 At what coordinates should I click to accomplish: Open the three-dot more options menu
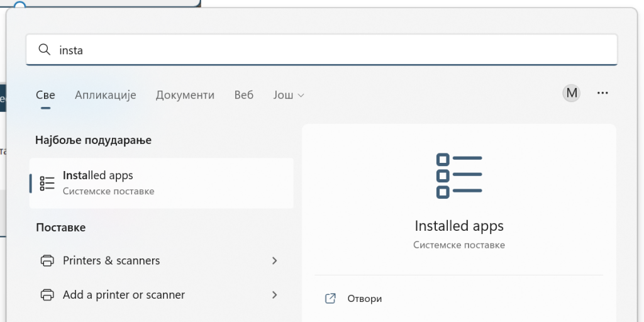(602, 93)
